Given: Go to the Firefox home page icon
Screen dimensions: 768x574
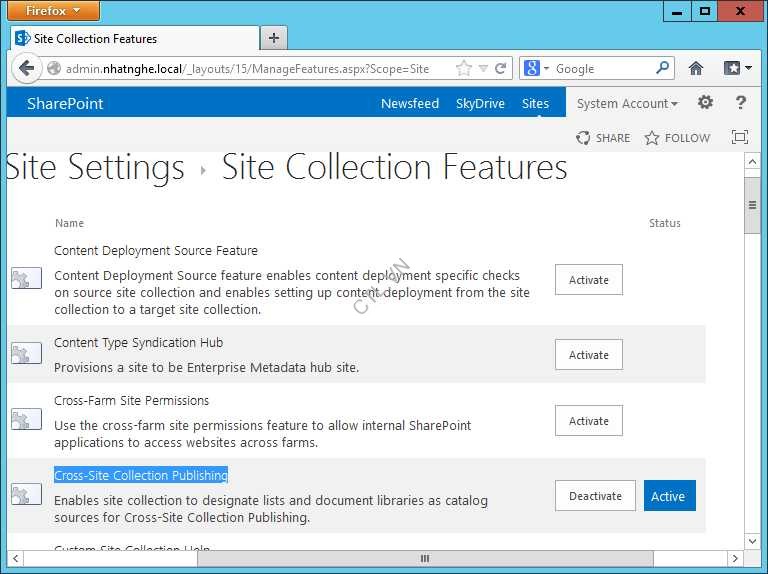Looking at the screenshot, I should [696, 69].
